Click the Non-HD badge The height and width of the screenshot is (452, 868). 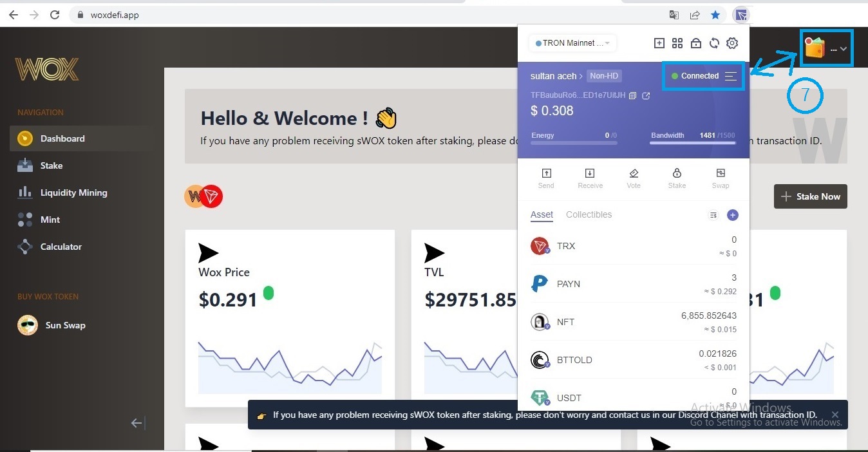click(x=604, y=76)
